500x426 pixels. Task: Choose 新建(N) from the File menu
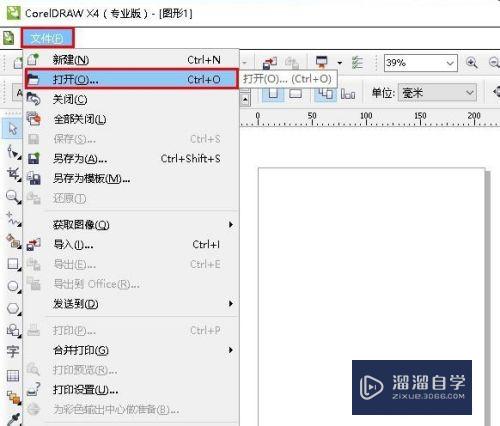point(131,60)
